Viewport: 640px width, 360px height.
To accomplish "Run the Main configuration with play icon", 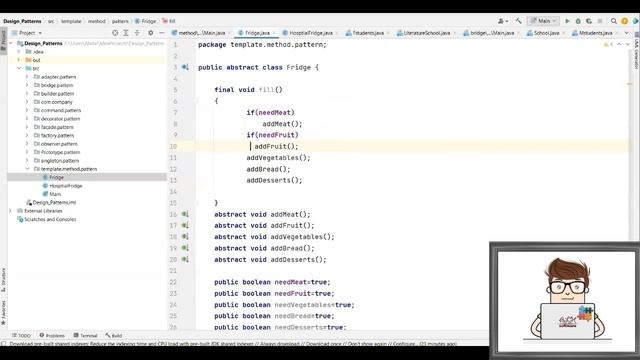I will 567,21.
